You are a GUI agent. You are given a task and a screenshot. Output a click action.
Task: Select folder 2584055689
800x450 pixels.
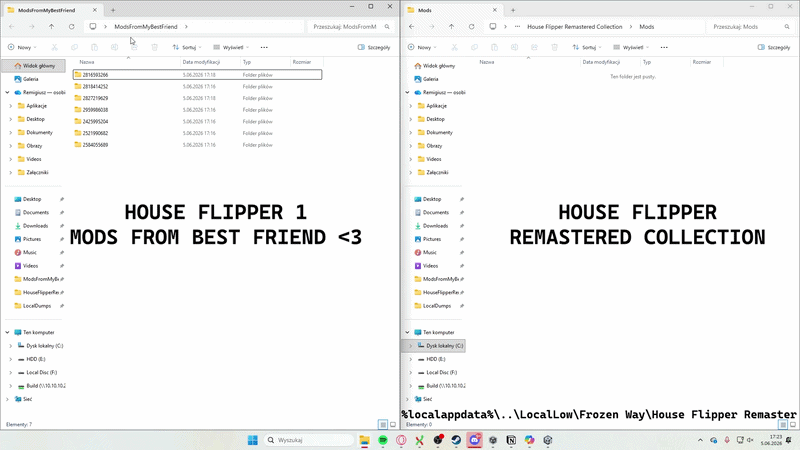point(197,145)
